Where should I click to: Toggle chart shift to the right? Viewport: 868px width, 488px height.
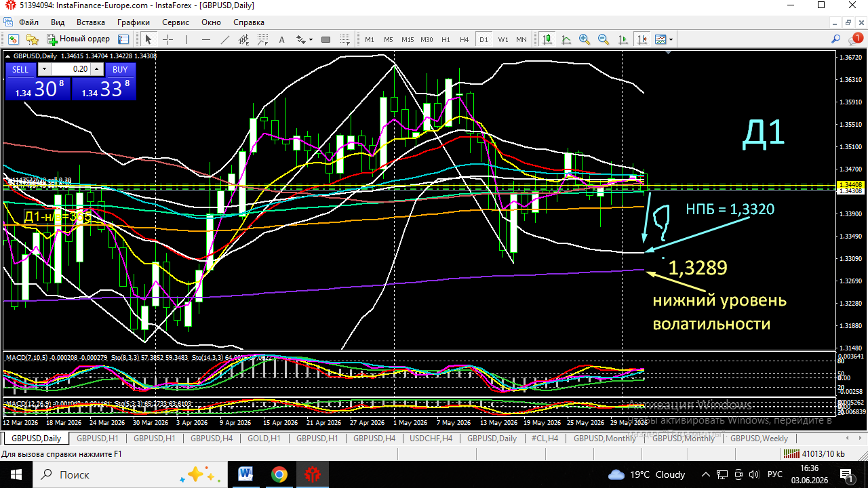pyautogui.click(x=641, y=39)
